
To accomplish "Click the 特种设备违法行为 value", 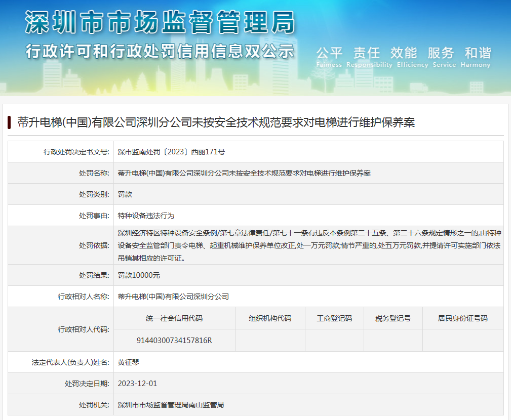I will 146,216.
